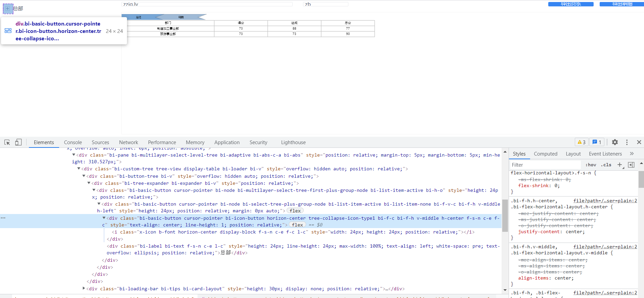
Task: Open source link for .bi-f-h.v-middle rule
Action: [x=605, y=247]
